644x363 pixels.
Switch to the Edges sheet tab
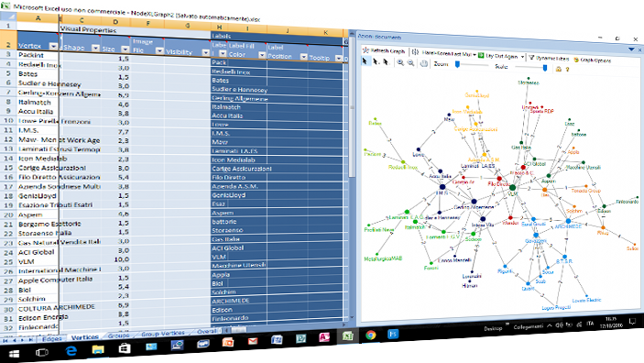point(52,339)
